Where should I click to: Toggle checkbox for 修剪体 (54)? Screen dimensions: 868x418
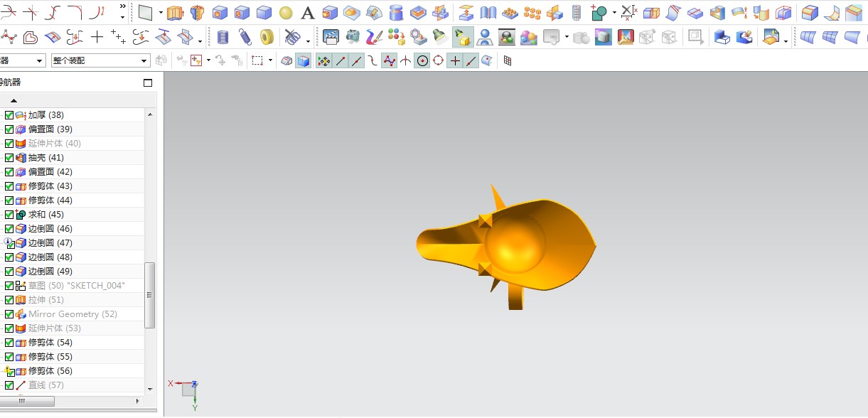point(9,343)
